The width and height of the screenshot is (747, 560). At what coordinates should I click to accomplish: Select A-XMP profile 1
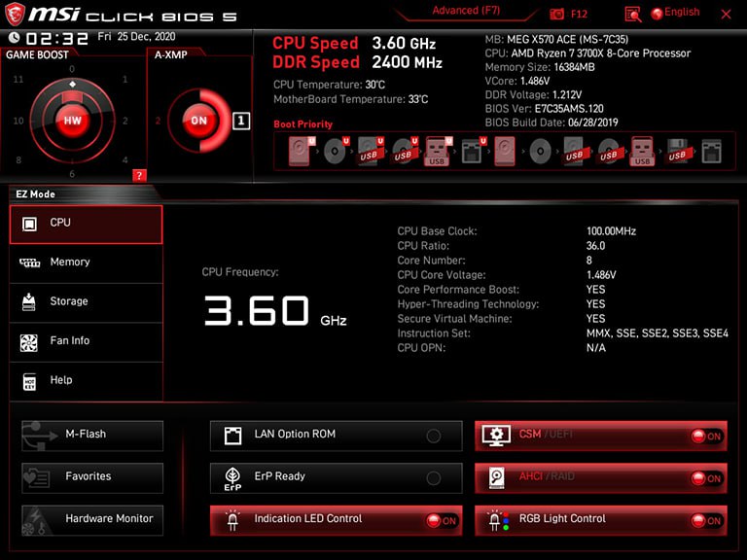241,121
